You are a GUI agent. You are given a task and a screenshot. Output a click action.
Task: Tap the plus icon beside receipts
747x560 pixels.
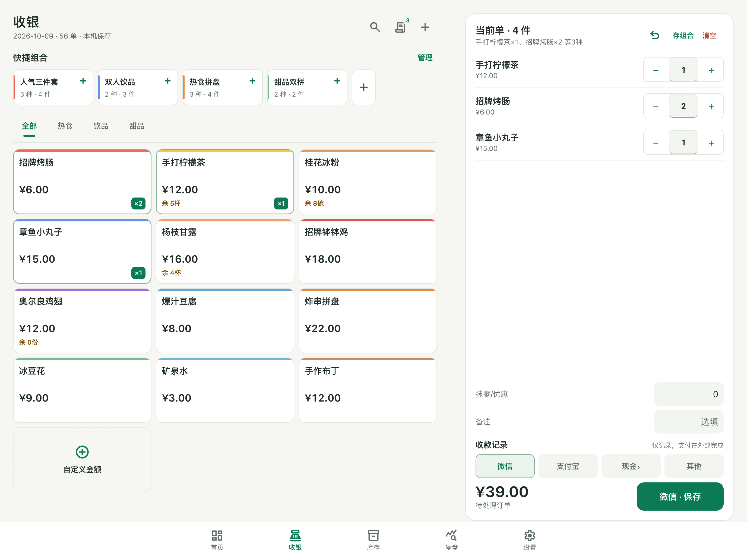[x=425, y=27]
